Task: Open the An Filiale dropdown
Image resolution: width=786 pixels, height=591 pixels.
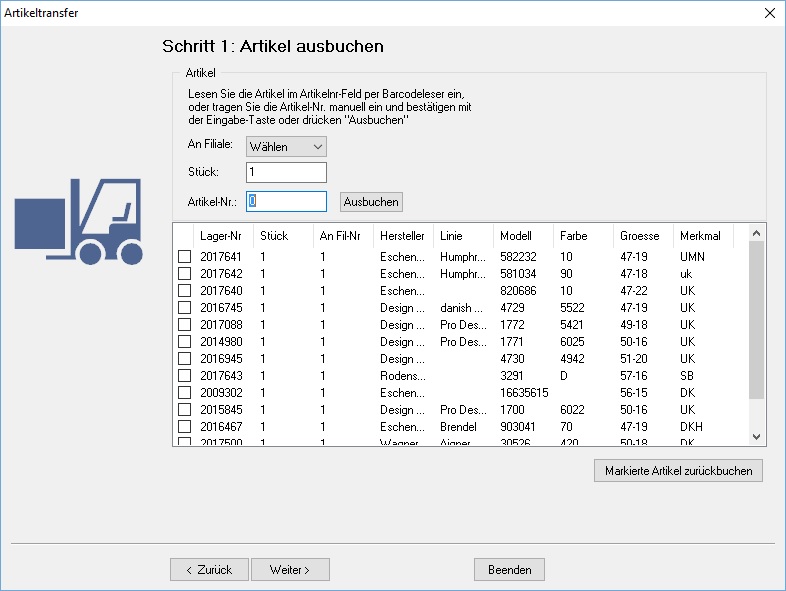Action: (286, 147)
